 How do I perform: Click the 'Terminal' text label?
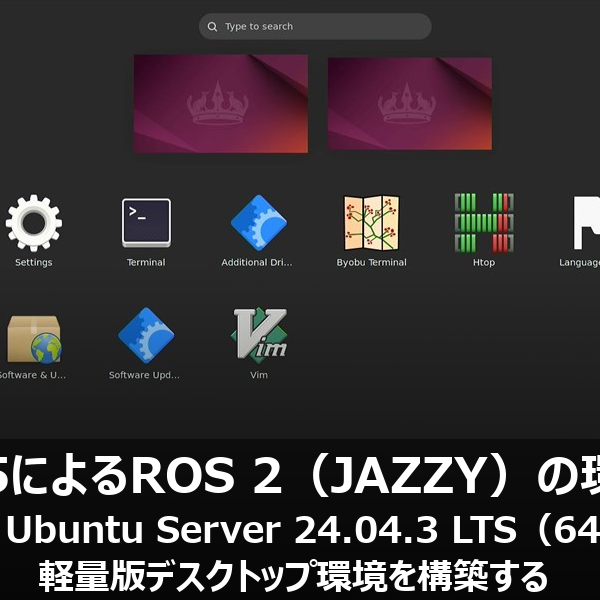[x=146, y=263]
